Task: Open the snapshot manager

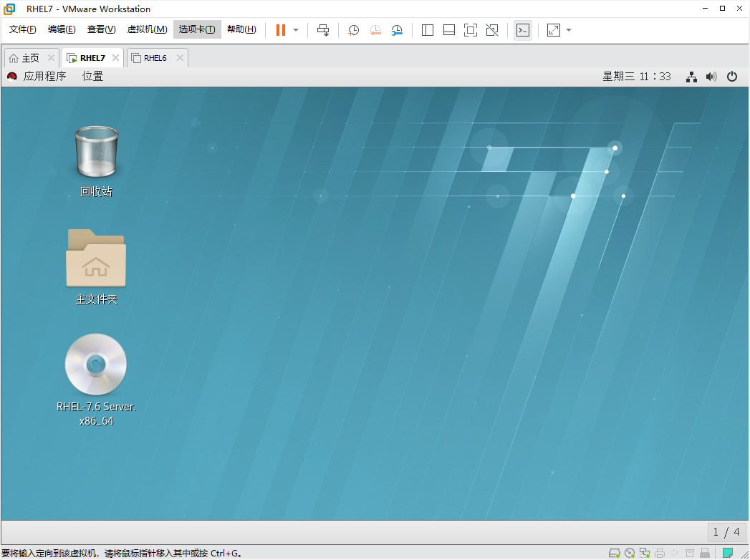Action: pos(397,30)
